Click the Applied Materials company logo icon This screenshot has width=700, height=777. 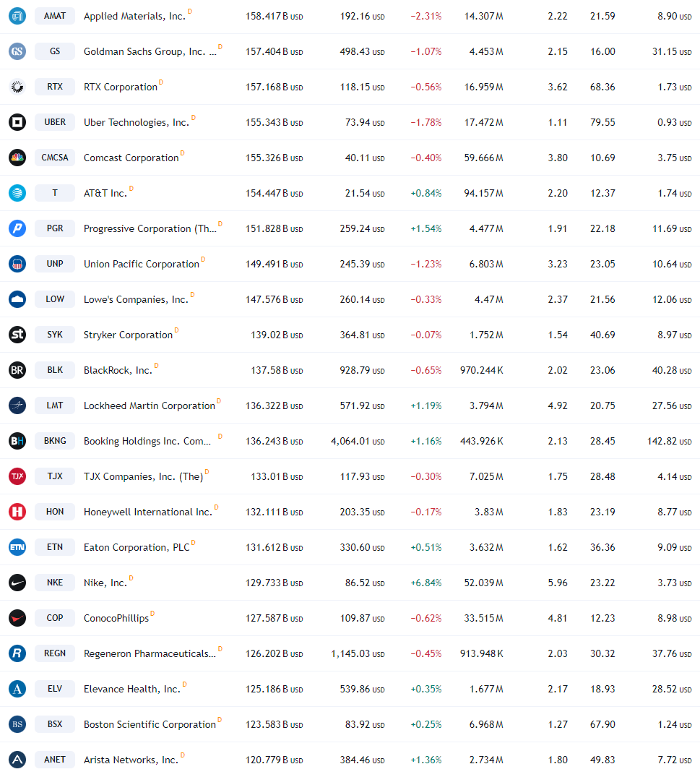coord(17,17)
